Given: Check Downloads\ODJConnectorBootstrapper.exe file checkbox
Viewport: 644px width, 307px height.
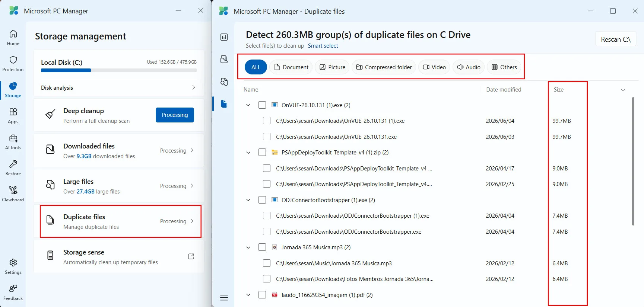Looking at the screenshot, I should (x=267, y=231).
